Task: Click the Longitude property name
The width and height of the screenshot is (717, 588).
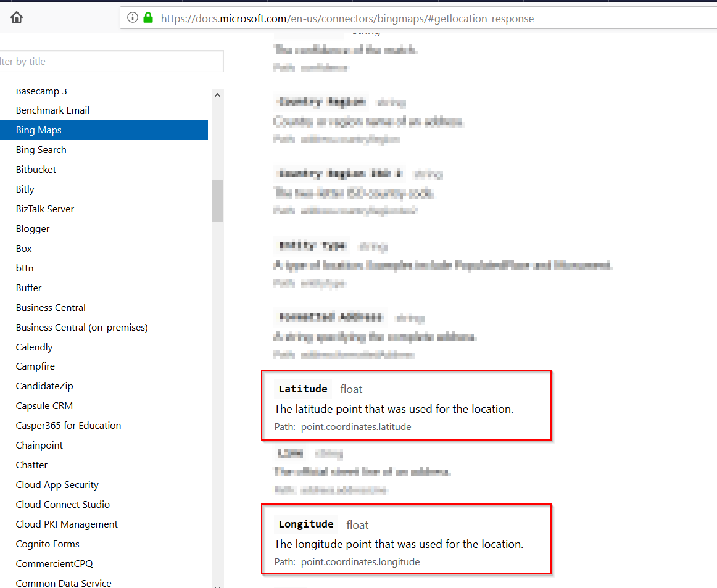Action: [x=306, y=524]
